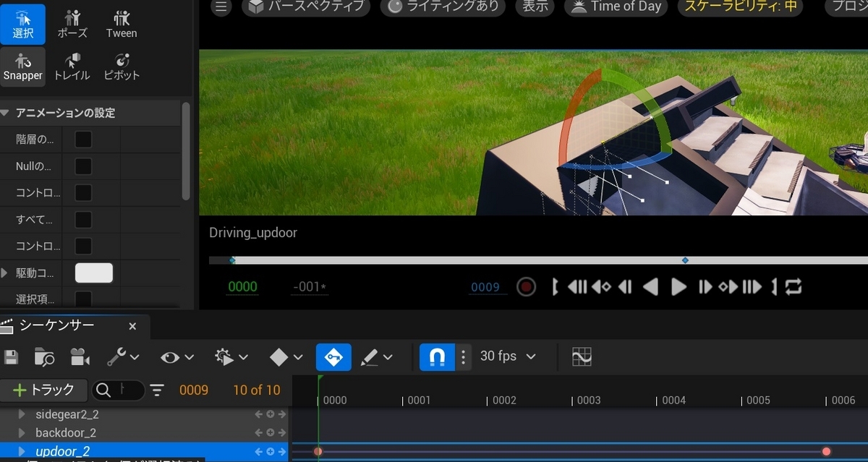Click the record button in playback bar
This screenshot has height=462, width=868.
tap(526, 287)
